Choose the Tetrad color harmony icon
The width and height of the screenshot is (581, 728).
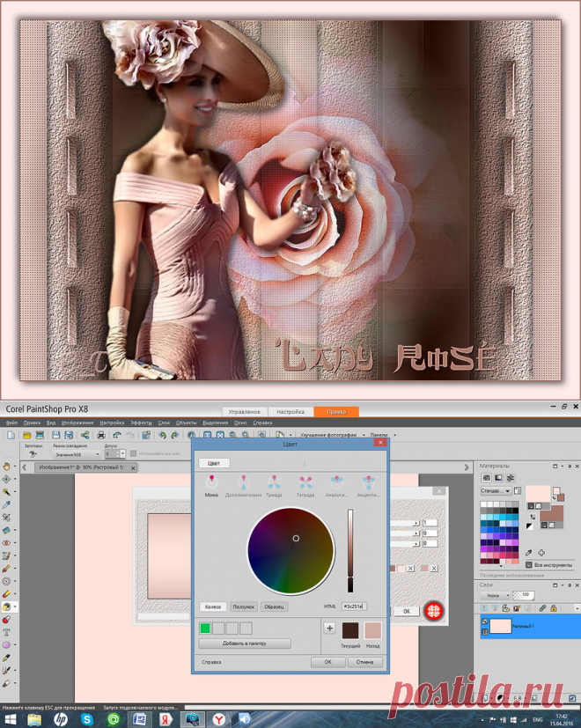click(x=305, y=482)
